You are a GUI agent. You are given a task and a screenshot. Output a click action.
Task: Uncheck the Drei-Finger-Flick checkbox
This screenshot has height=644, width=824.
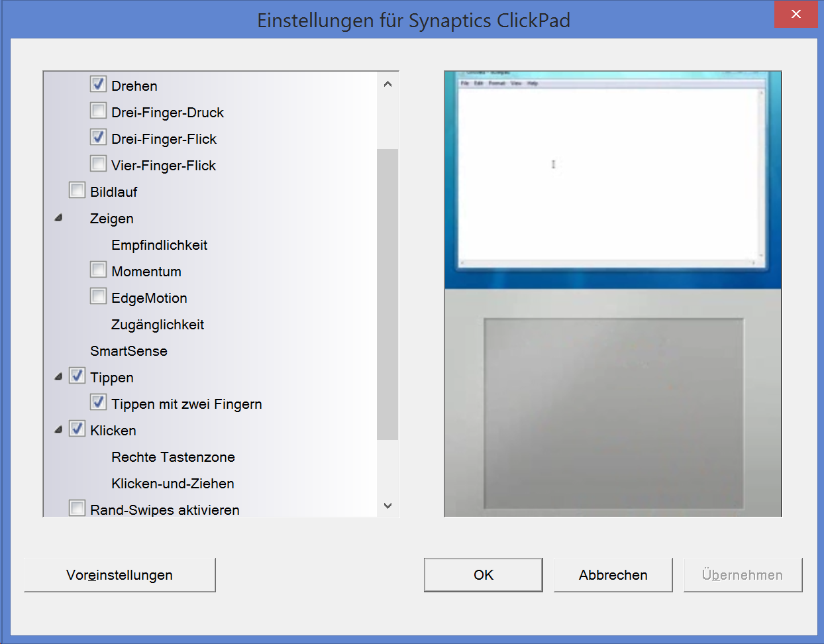(98, 137)
